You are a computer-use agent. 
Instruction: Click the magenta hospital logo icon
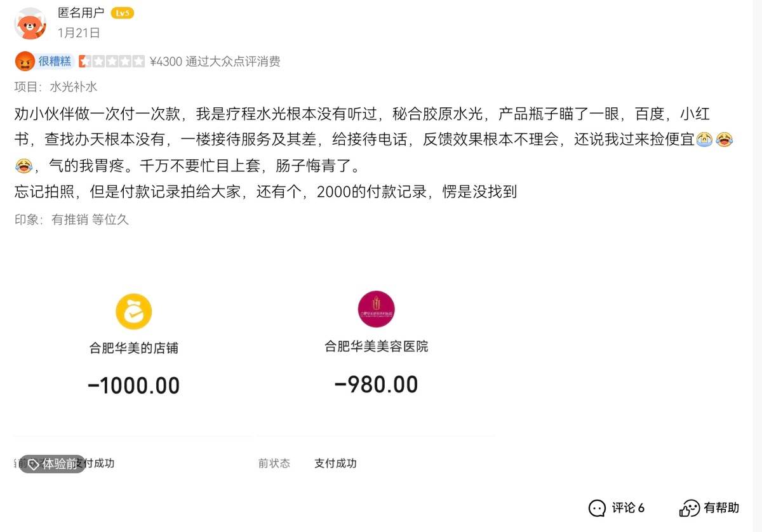[376, 309]
